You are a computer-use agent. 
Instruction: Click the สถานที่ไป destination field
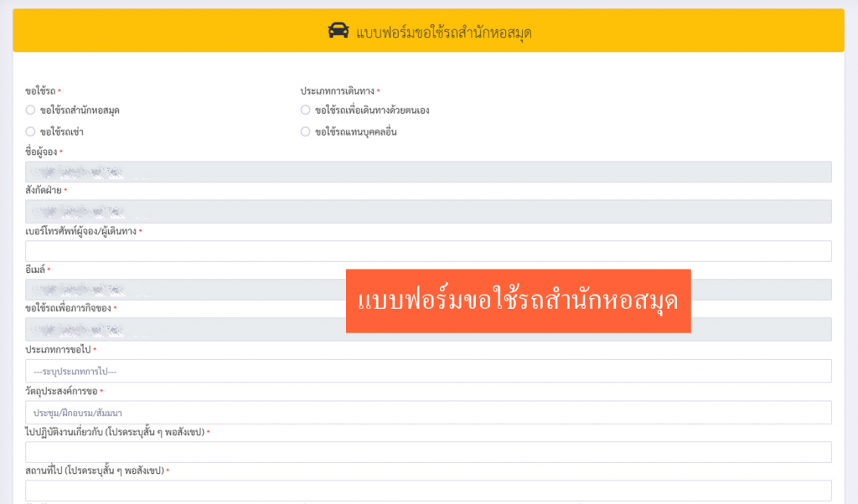pos(428,491)
